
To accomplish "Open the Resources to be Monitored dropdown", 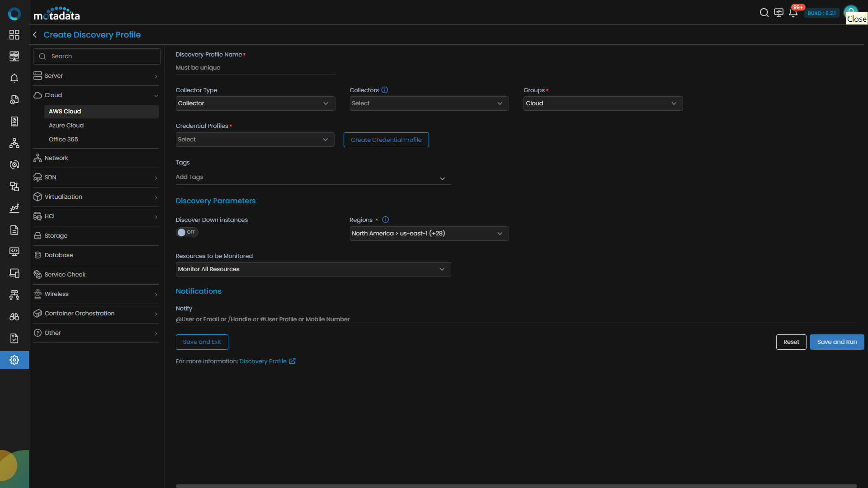I will 313,269.
